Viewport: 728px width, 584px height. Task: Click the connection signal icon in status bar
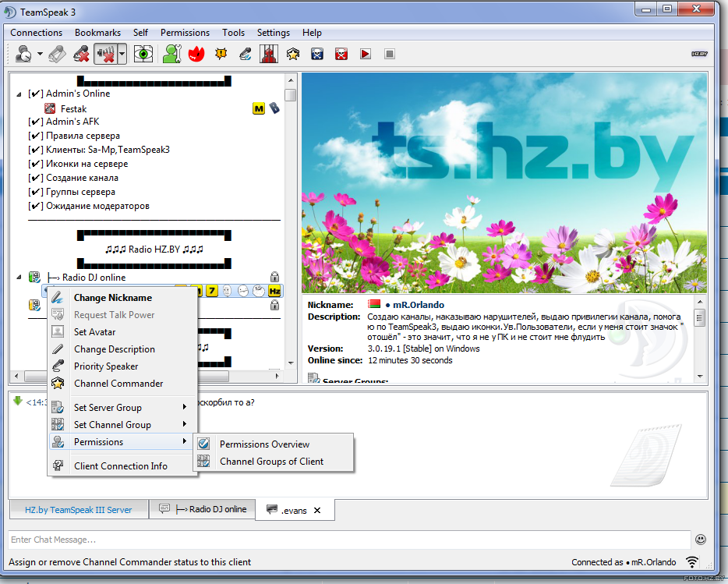click(692, 562)
